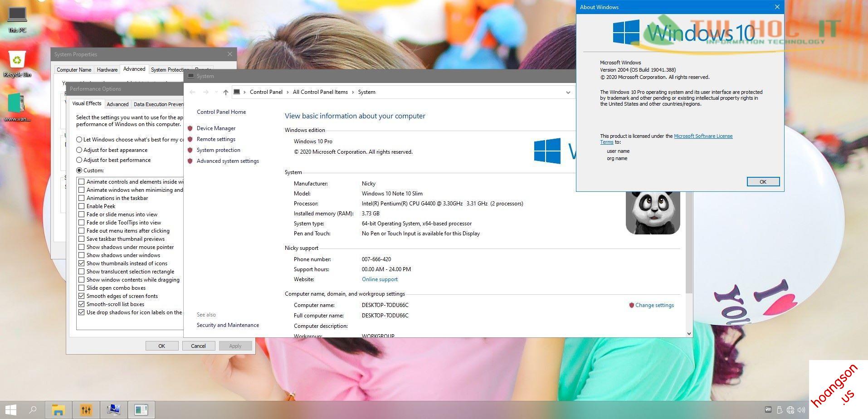Go forward in the System window

[205, 92]
